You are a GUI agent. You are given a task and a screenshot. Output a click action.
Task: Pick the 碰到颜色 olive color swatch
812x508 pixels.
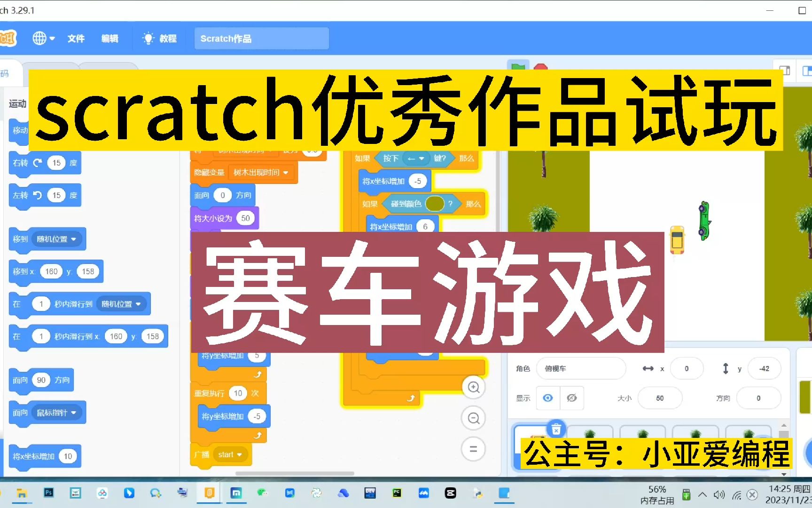[435, 204]
